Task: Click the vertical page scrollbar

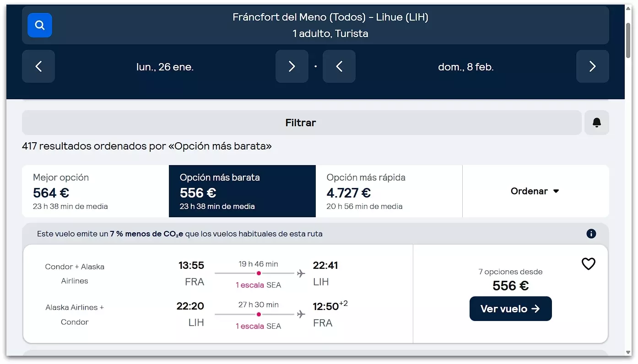Action: [628, 41]
